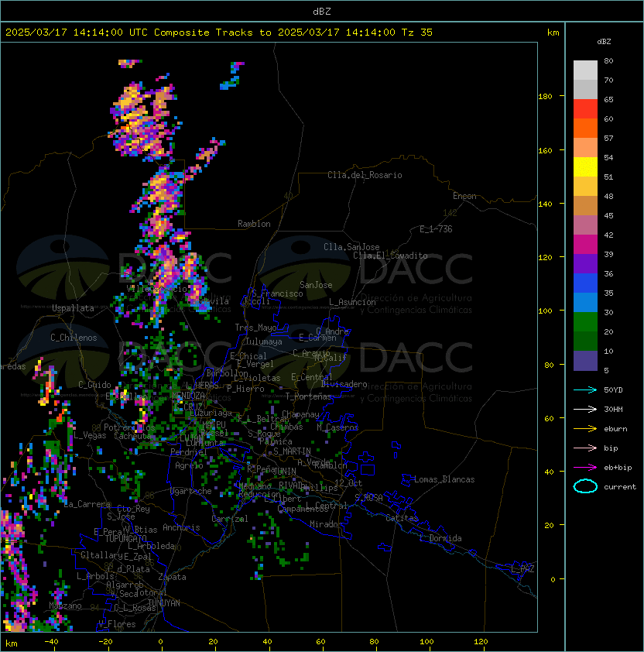Click the '180' km vertical axis tick label
The image size is (644, 652).
[545, 97]
